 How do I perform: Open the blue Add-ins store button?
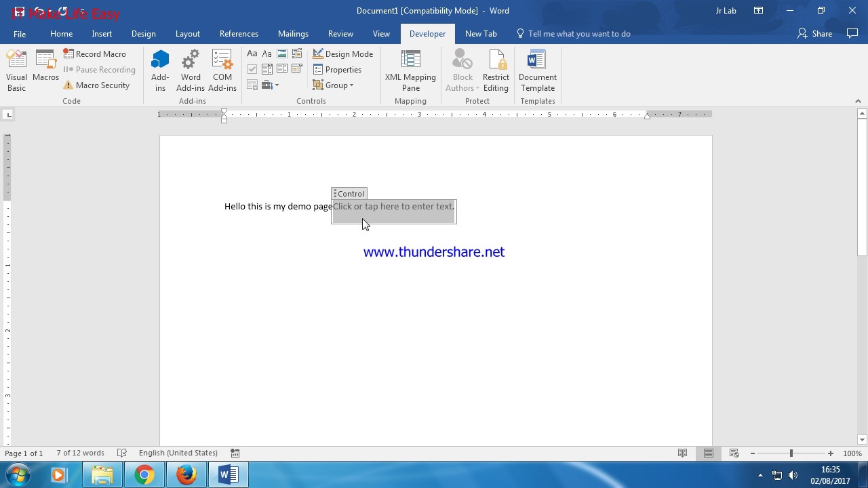point(160,70)
